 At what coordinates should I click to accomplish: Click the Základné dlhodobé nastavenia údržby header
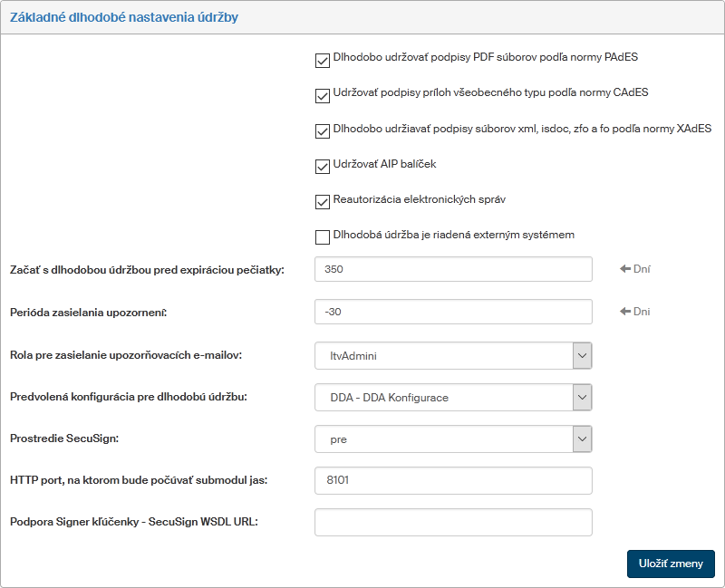pos(124,17)
